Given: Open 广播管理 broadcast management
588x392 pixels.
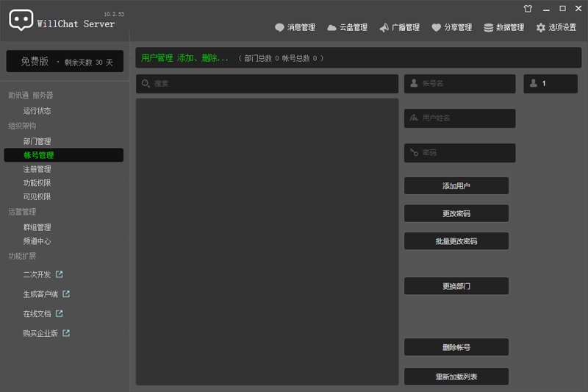Looking at the screenshot, I should click(399, 27).
